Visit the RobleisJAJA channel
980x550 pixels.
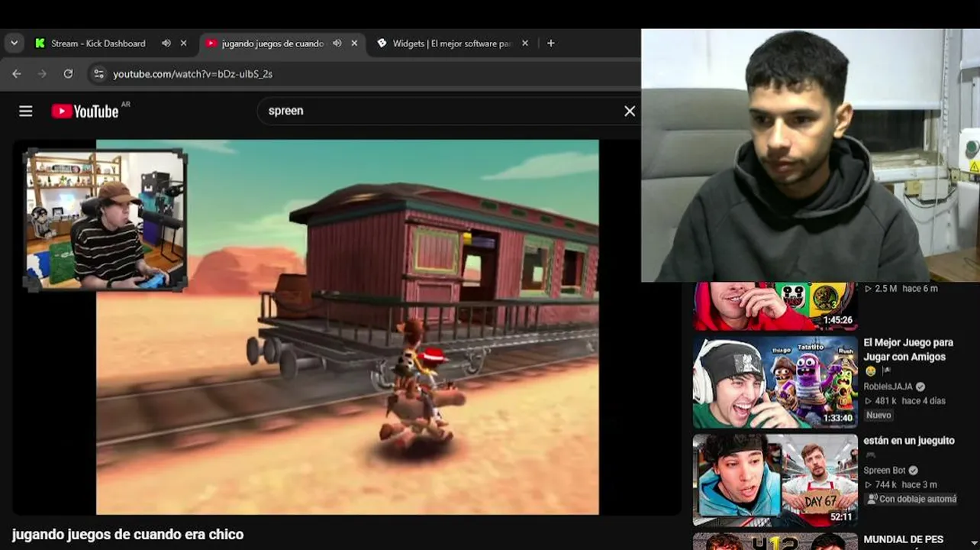coord(888,387)
